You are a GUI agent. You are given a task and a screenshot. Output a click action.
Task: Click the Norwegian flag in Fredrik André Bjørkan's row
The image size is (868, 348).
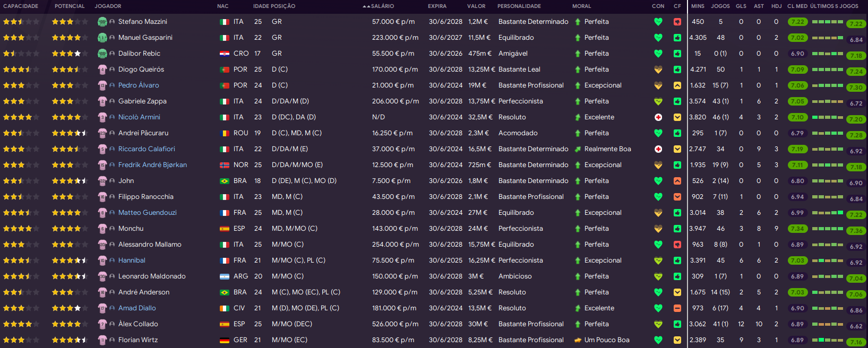(x=225, y=165)
